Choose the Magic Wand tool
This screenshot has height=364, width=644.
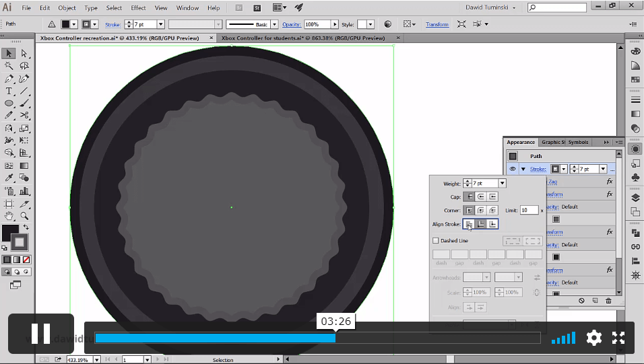pyautogui.click(x=9, y=66)
